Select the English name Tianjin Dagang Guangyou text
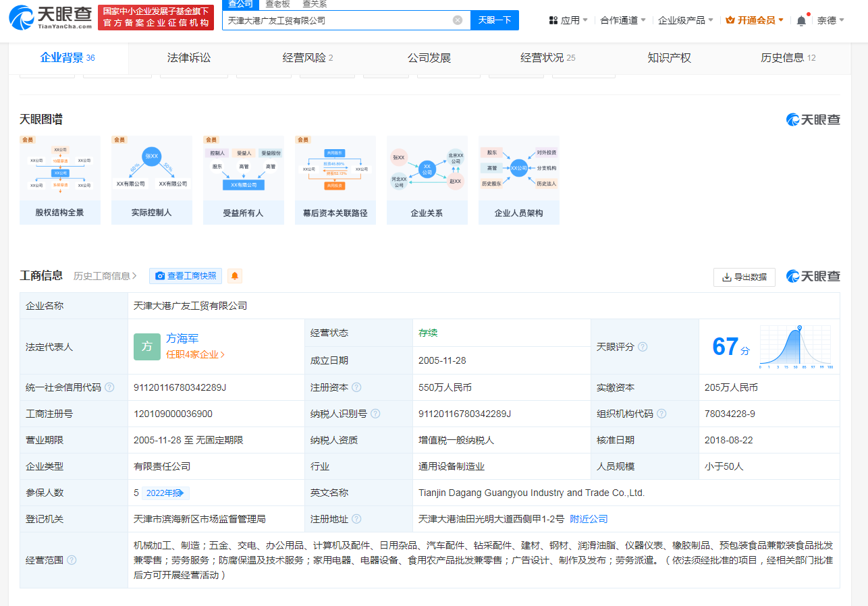 pyautogui.click(x=532, y=493)
